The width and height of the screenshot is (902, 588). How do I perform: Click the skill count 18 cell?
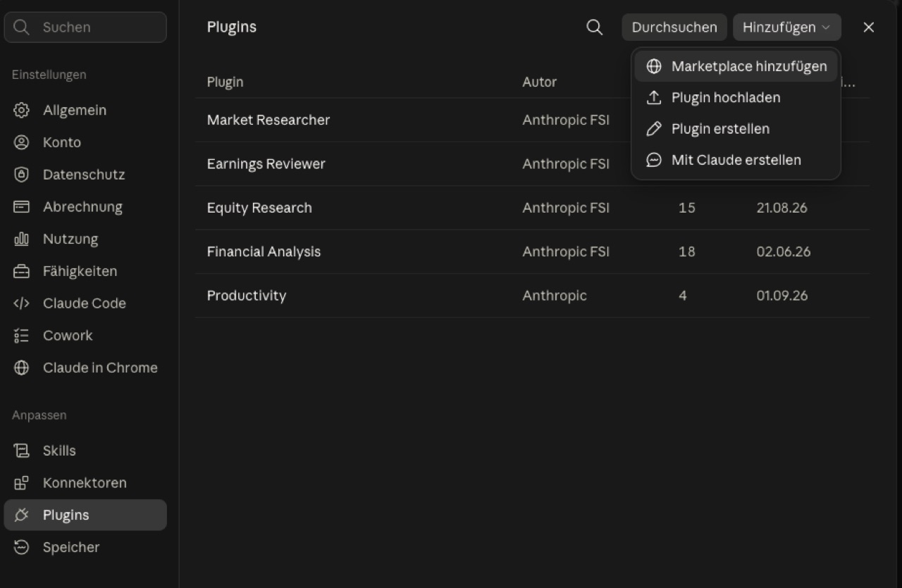pyautogui.click(x=686, y=252)
